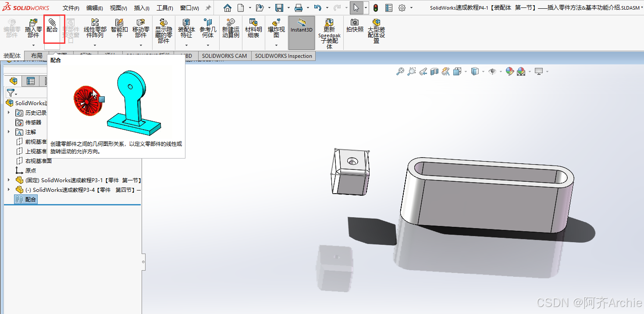Click New Motion Study (新建运动算例)
The width and height of the screenshot is (644, 314).
tap(231, 28)
